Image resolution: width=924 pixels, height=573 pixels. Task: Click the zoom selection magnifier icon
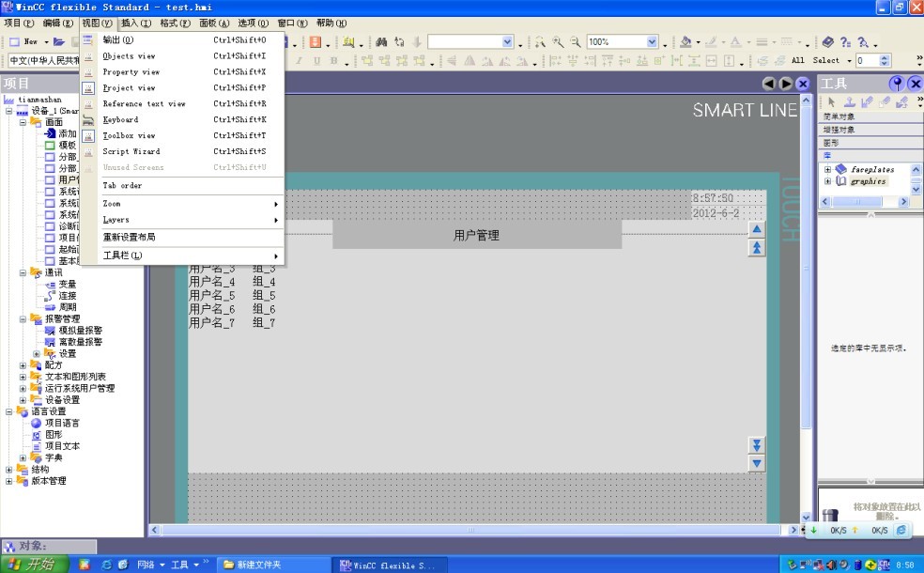click(540, 42)
